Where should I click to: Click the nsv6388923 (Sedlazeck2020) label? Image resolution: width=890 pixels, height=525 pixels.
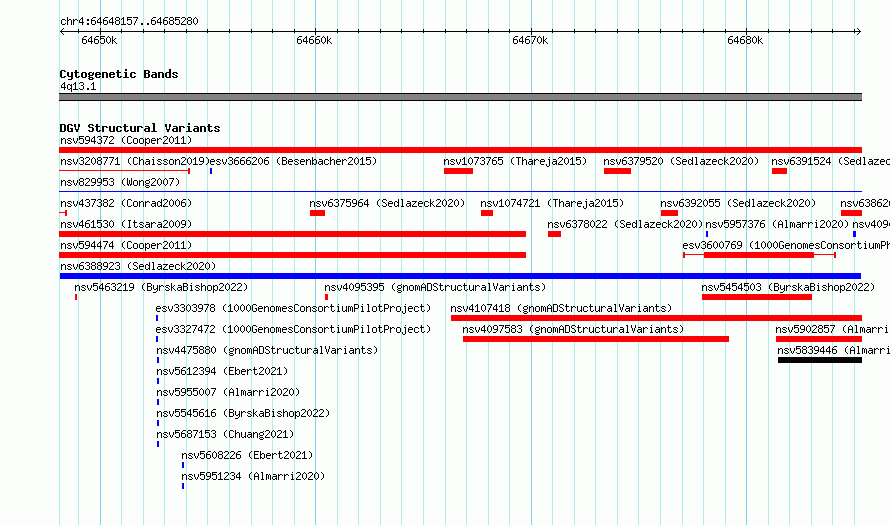tap(138, 266)
